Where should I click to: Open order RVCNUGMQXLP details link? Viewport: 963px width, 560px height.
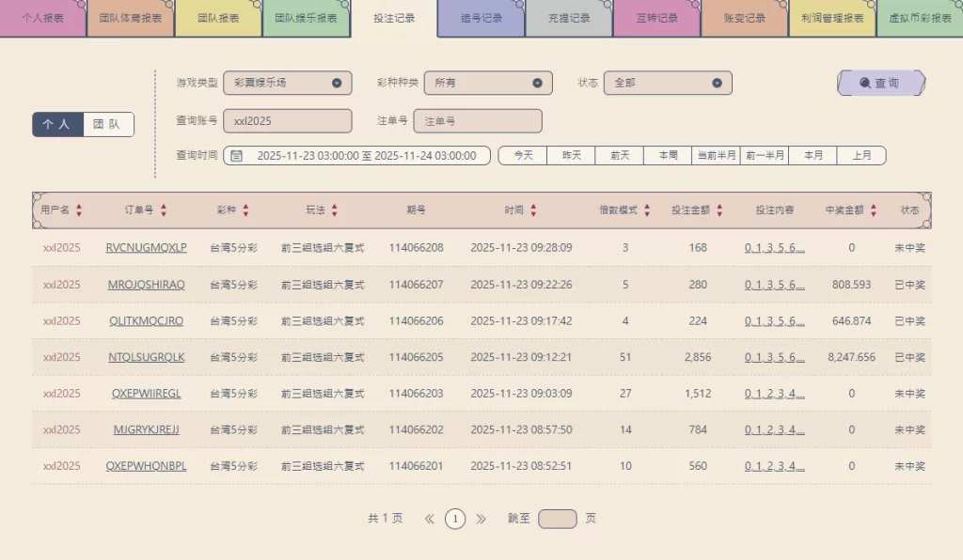click(x=146, y=248)
